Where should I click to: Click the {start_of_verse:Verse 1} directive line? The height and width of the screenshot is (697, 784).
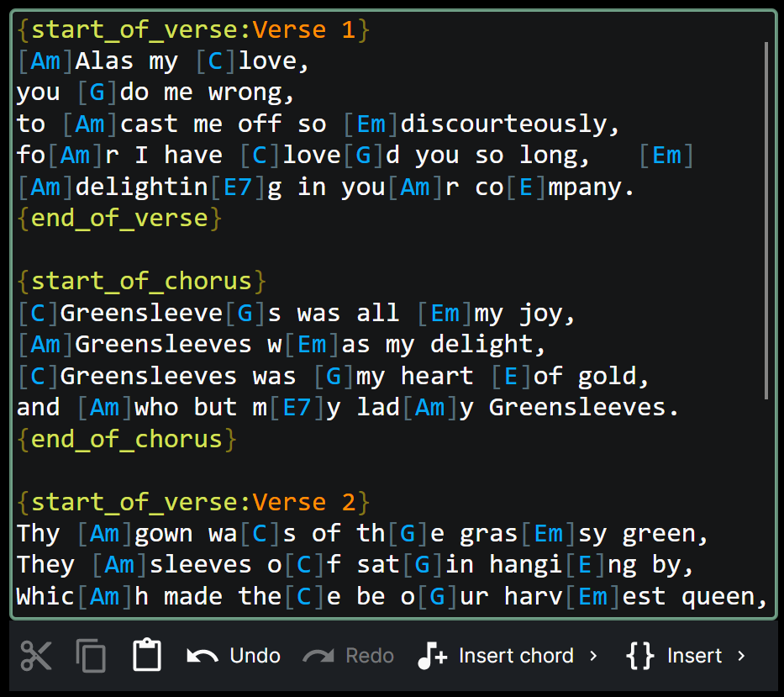(193, 29)
